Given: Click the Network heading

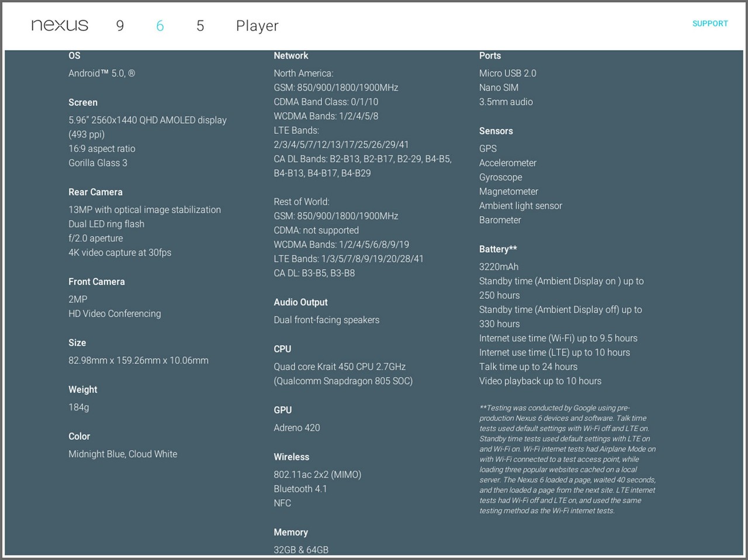Looking at the screenshot, I should pyautogui.click(x=291, y=55).
